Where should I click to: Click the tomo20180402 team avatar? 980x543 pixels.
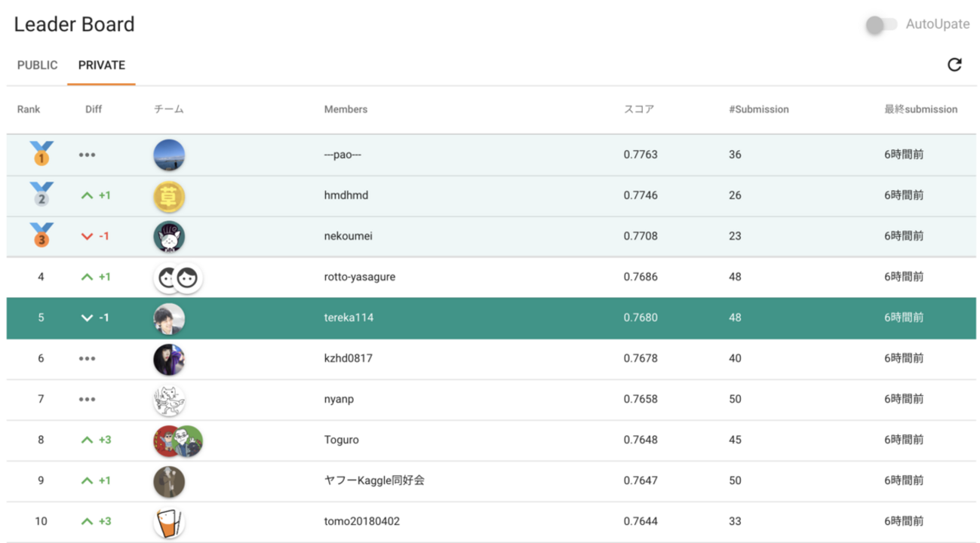tap(169, 522)
